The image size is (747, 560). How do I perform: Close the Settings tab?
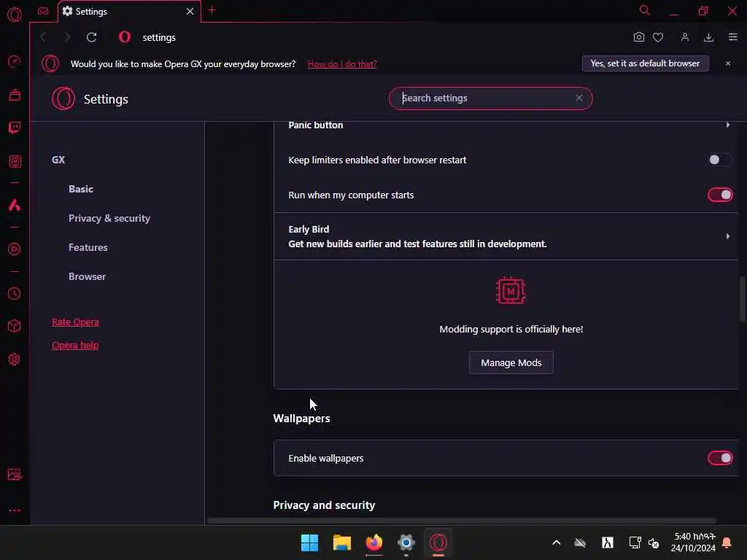click(190, 12)
